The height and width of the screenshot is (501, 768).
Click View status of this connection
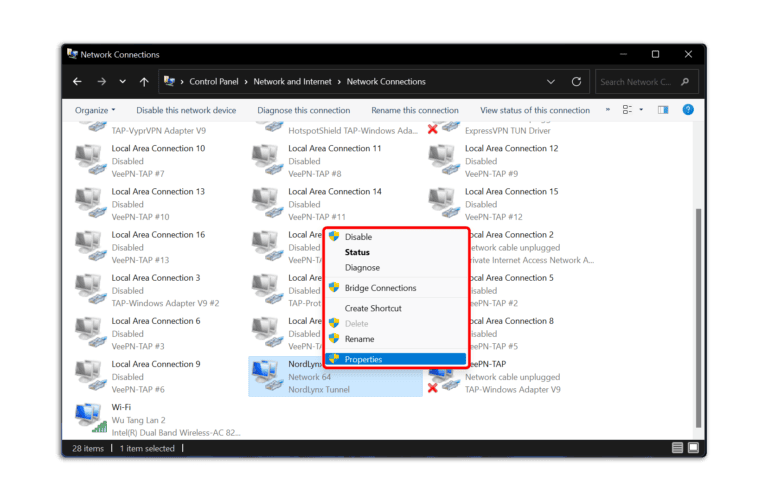pos(535,110)
